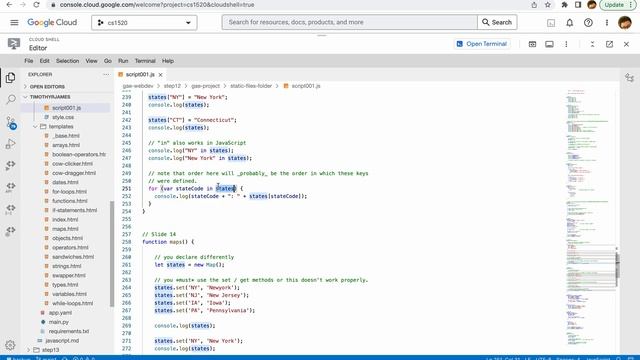Open the help question mark menu

[588, 23]
